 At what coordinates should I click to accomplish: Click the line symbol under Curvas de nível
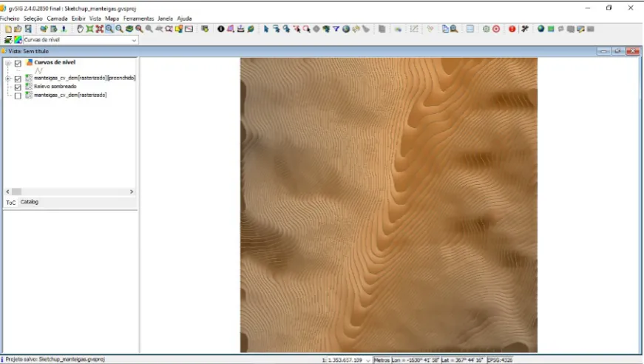[38, 71]
